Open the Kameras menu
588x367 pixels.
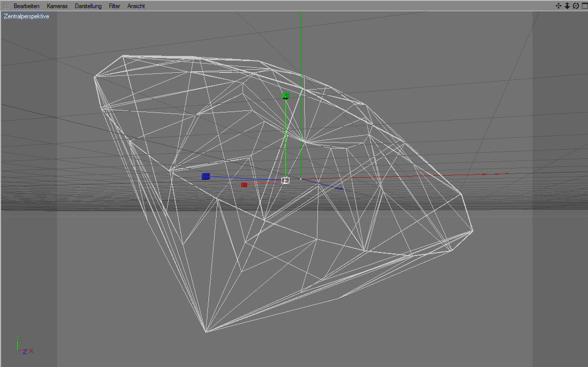(x=57, y=6)
